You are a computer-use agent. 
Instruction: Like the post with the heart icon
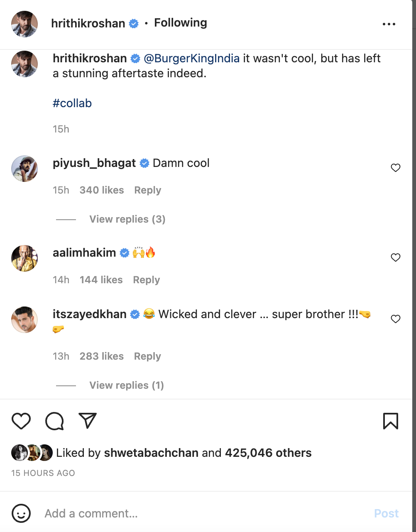tap(21, 421)
